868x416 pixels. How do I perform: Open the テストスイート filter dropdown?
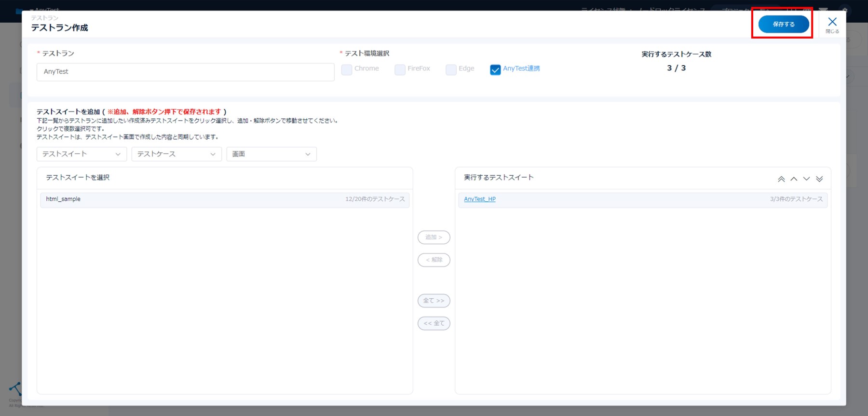[81, 154]
